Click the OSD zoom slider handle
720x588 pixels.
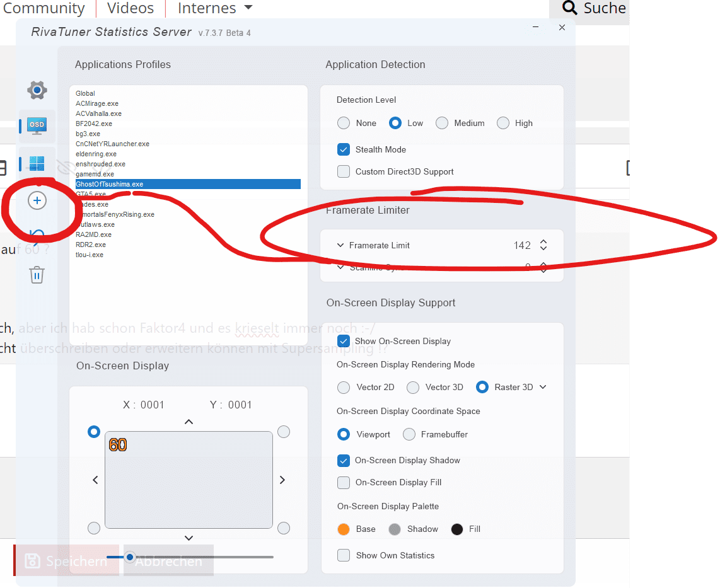[x=130, y=556]
